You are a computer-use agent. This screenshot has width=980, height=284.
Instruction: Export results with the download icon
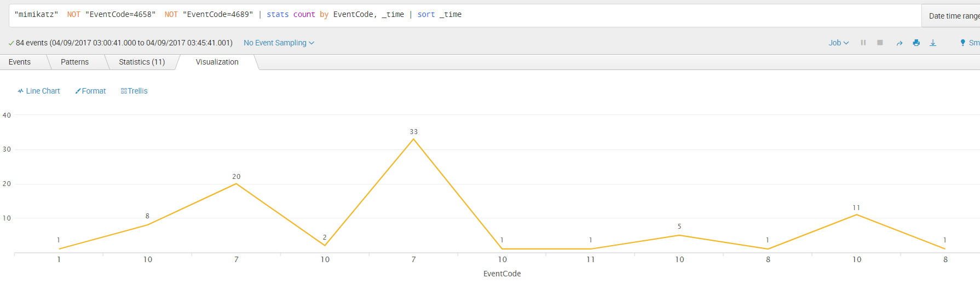pyautogui.click(x=933, y=43)
